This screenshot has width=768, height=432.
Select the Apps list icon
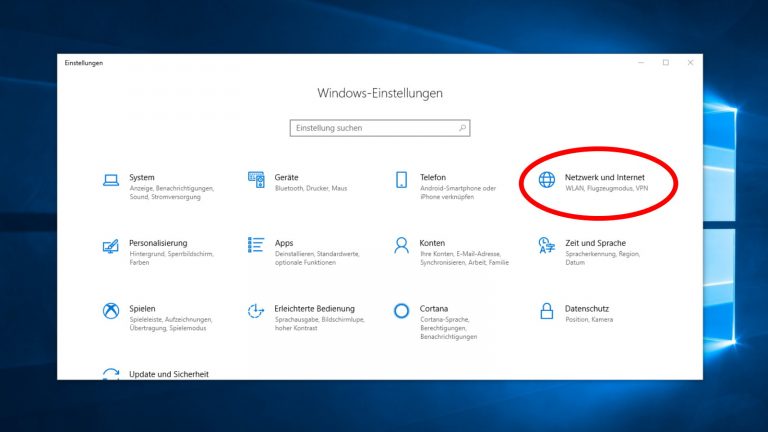[256, 246]
